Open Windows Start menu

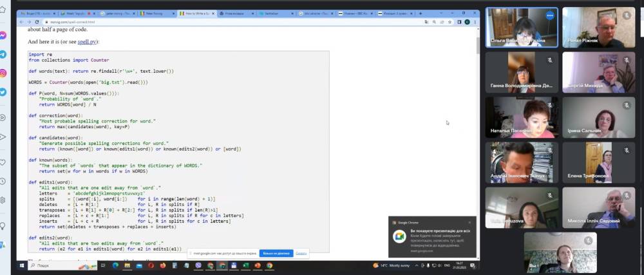click(21, 265)
